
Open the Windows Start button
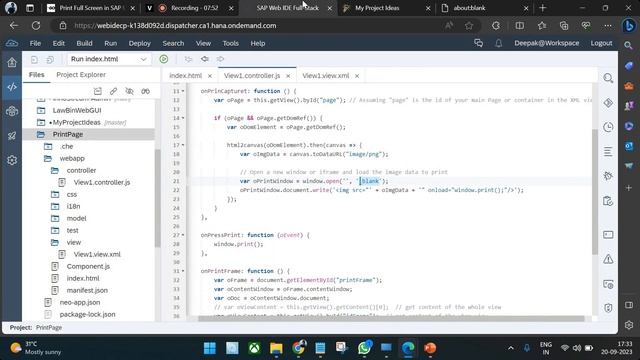coord(210,348)
